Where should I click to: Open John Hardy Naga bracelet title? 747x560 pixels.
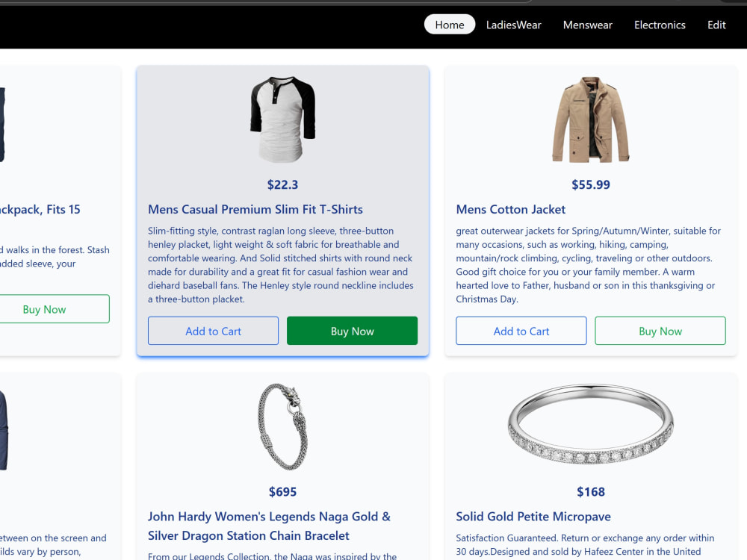269,526
